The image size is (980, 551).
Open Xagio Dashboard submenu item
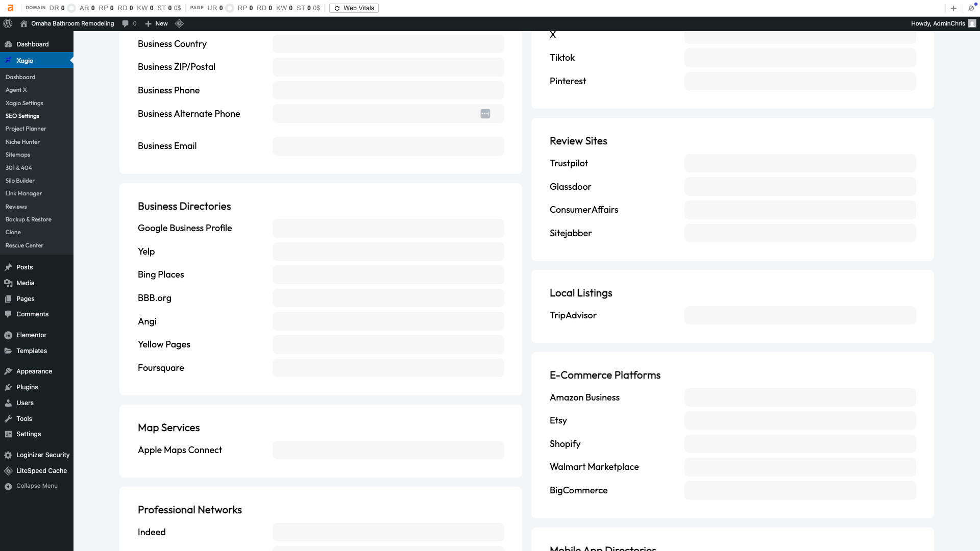[20, 77]
